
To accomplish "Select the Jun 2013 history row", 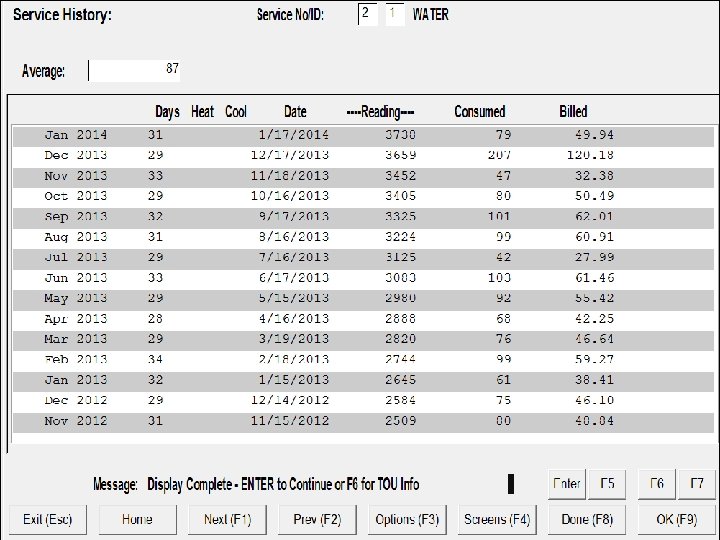I will click(363, 278).
